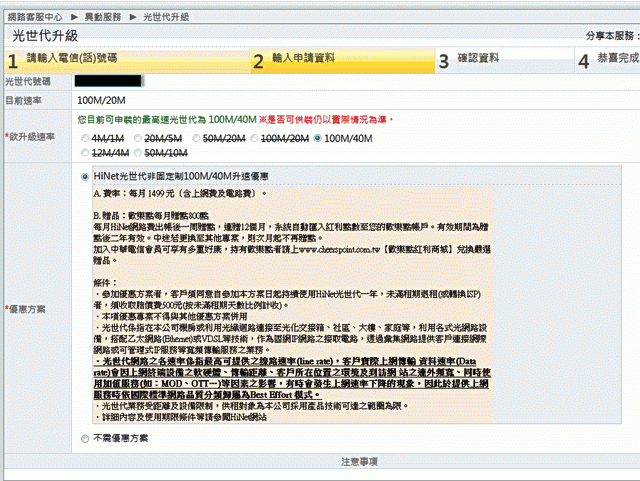
Task: Click the 欲升級速率 field label
Action: coord(30,136)
